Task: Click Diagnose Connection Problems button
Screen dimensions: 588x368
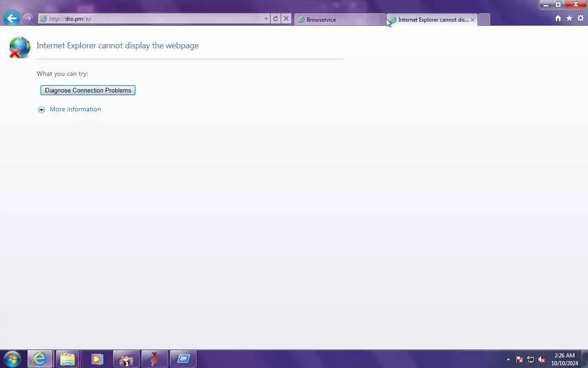Action: 88,90
